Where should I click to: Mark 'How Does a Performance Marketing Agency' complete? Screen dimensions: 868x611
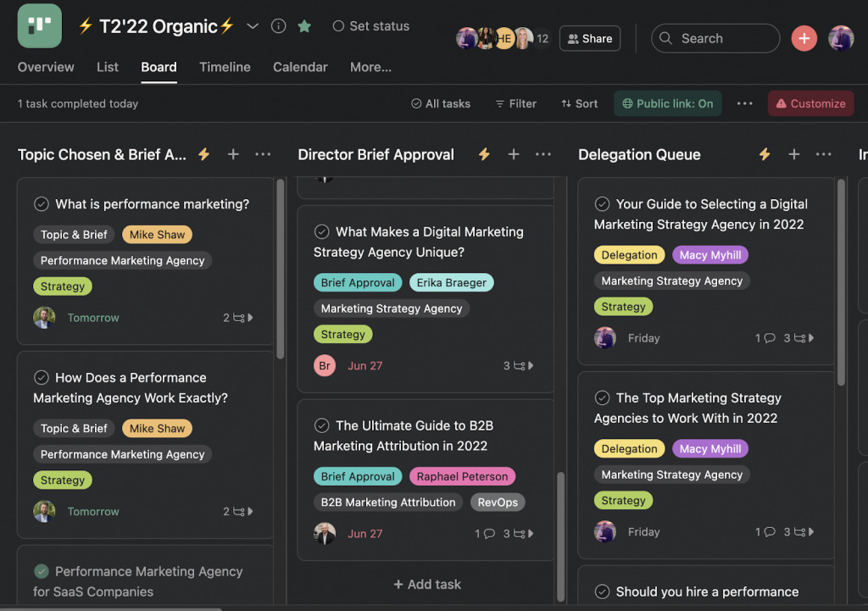pos(42,377)
